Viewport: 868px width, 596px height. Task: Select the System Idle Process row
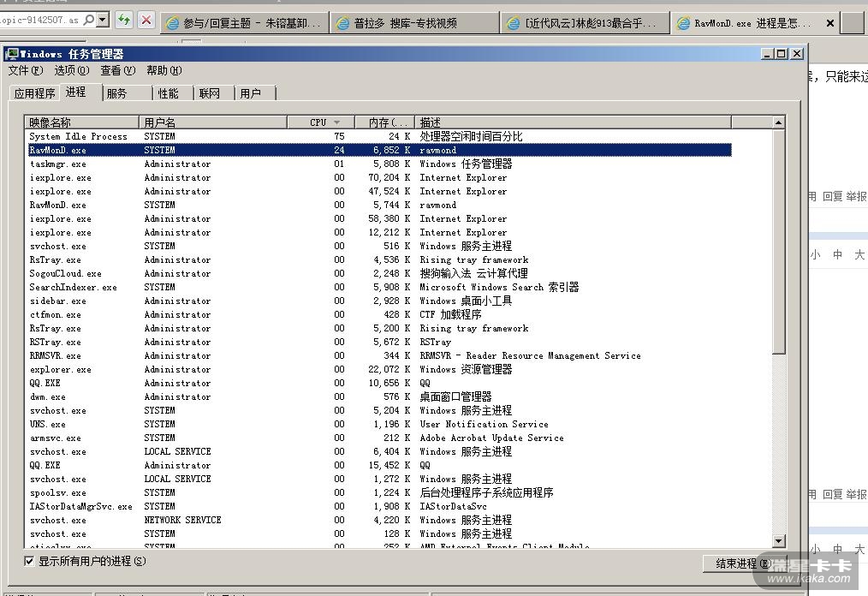[380, 136]
